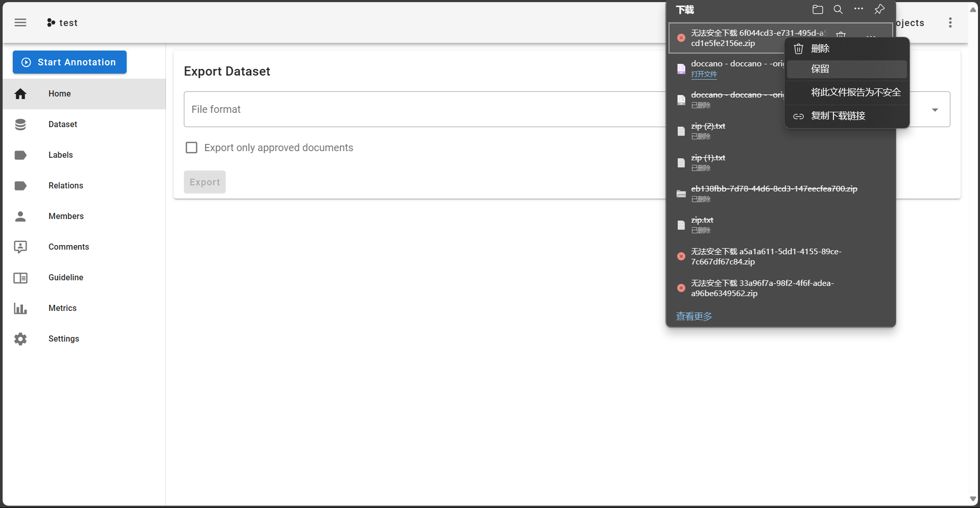Click the 打开文件 link
The image size is (980, 508).
click(x=704, y=75)
